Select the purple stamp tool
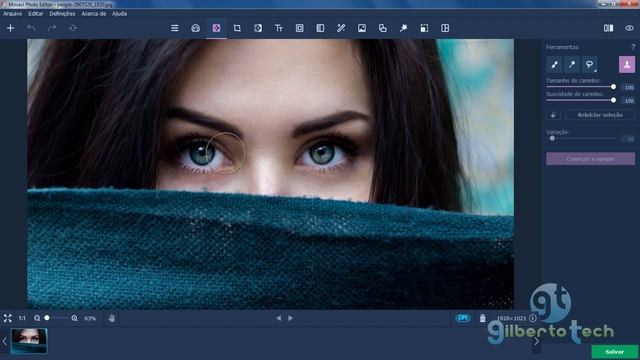This screenshot has width=640, height=360. [627, 64]
